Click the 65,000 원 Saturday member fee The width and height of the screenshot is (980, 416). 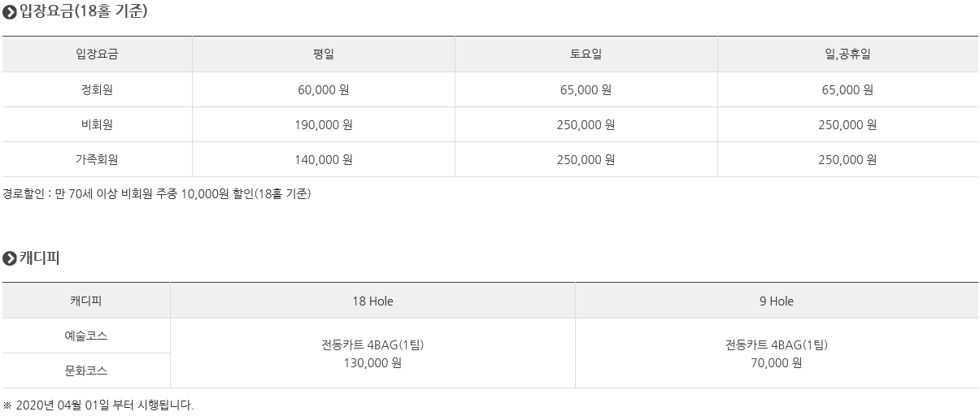[586, 89]
